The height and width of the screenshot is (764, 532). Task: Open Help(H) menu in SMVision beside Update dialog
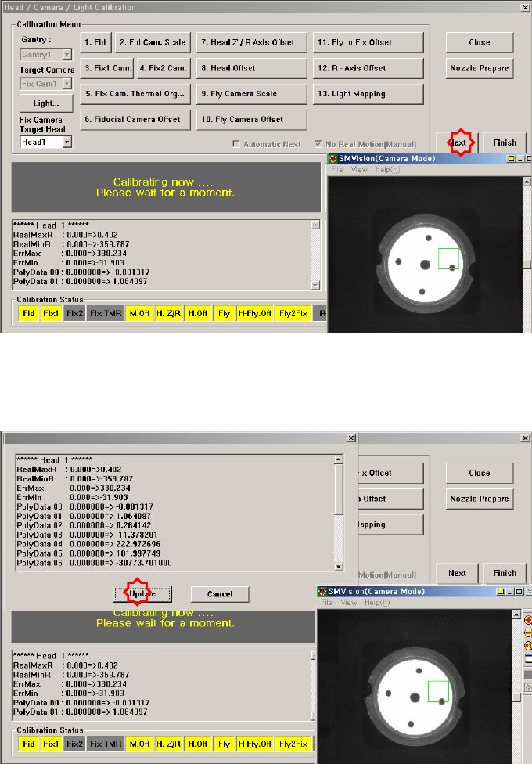377,602
